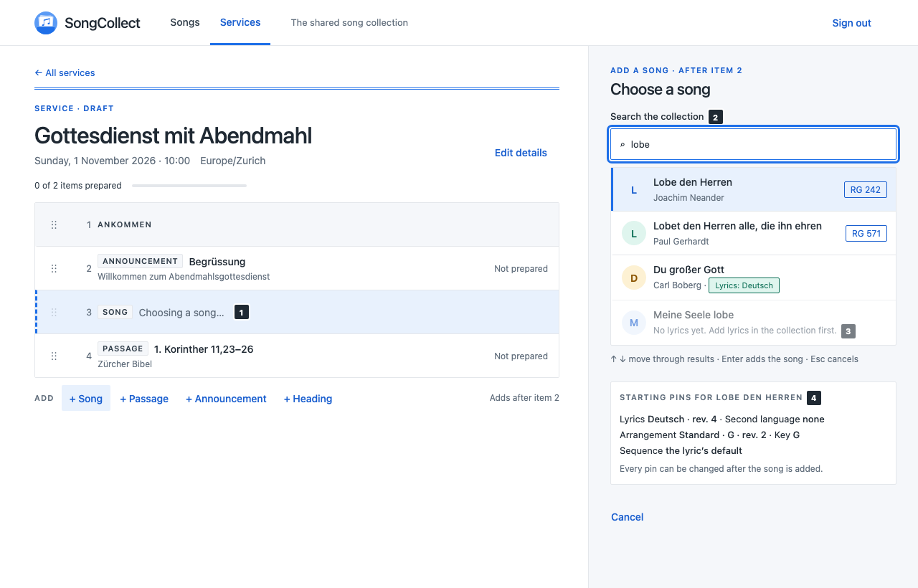Click the ANKOMMEN heading row
918x588 pixels.
297,224
